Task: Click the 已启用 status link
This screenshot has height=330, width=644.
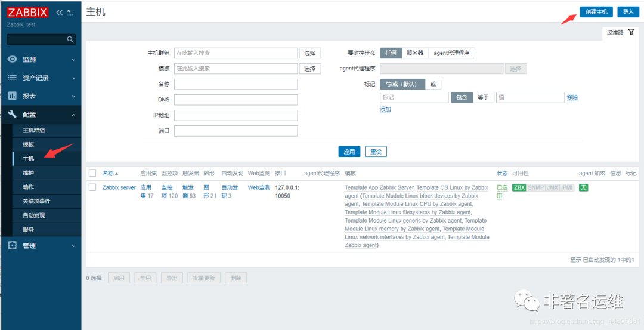Action: point(502,192)
